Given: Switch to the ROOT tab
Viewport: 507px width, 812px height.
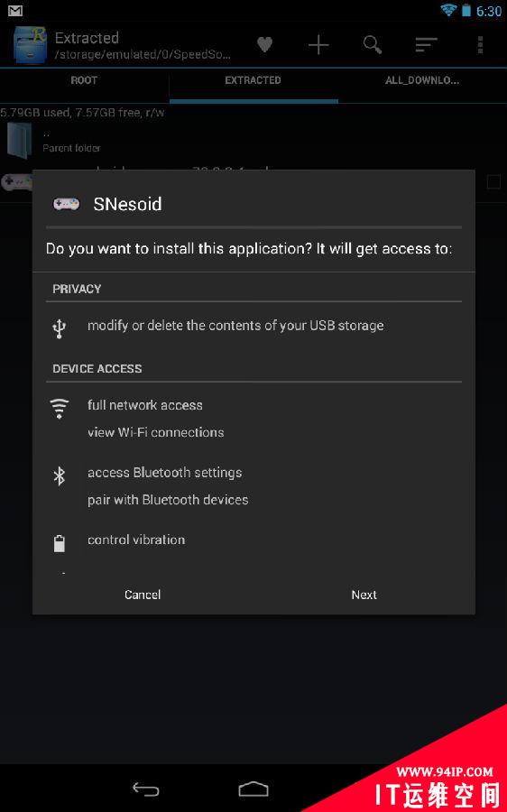Looking at the screenshot, I should point(84,80).
